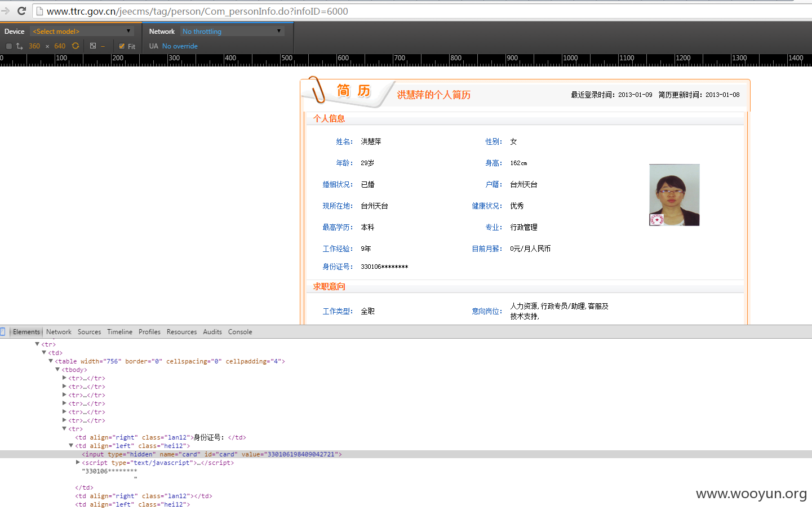Collapse the table width=756 node
The width and height of the screenshot is (812, 510).
point(51,361)
